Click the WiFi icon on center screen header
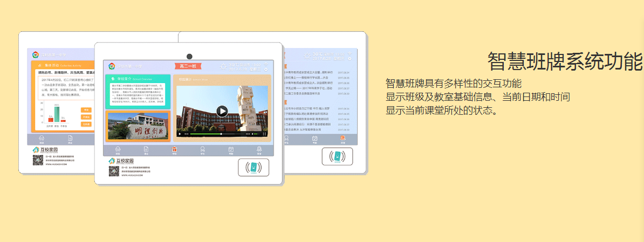 [x=265, y=64]
